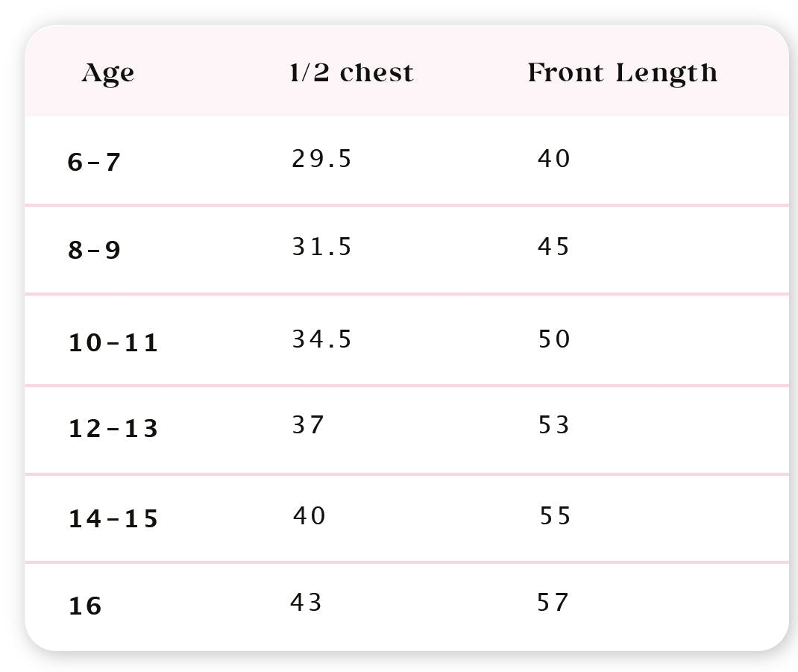
Task: Select the 37 chest value
Action: point(308,425)
